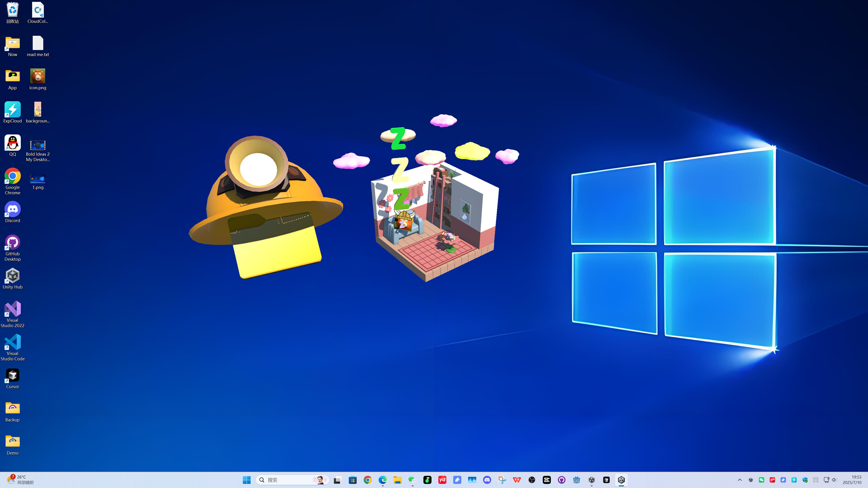
Task: Open the Cursor app shortcut
Action: 12,376
